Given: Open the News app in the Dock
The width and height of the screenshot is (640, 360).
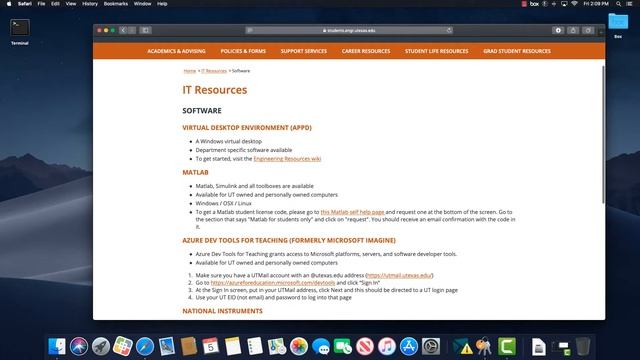Looking at the screenshot, I should (x=365, y=347).
